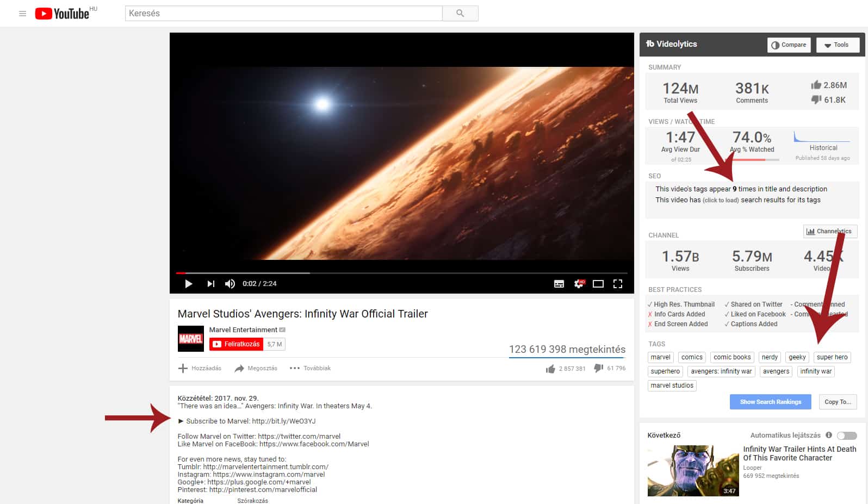Screen dimensions: 868x504
Task: Open the Marvel Tumblr link
Action: point(266,467)
